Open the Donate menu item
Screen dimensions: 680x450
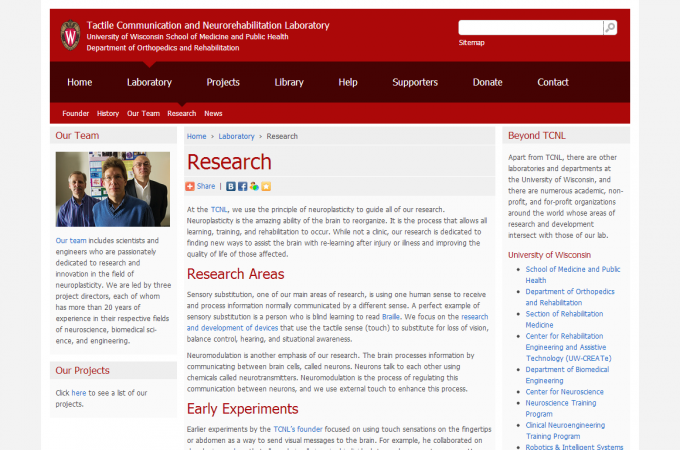pos(487,82)
